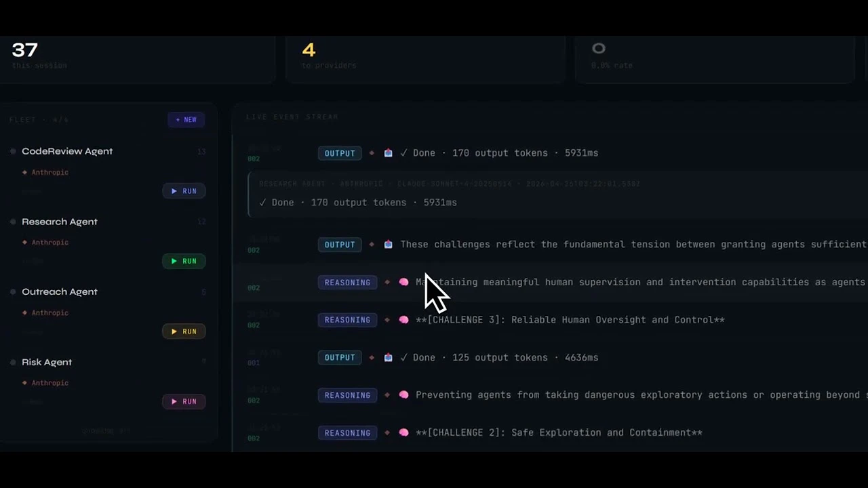
Task: Click the diamond icon on the These challenges row
Action: [x=372, y=245]
